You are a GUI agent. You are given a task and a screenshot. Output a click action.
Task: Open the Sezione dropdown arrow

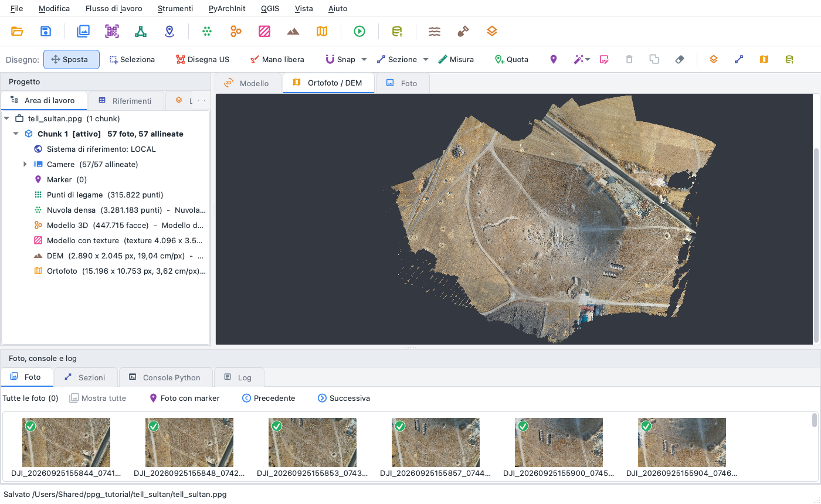click(x=426, y=59)
